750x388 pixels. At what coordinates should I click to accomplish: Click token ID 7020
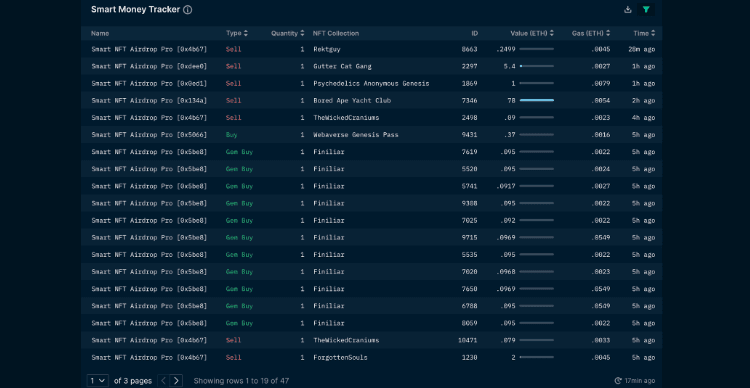click(x=469, y=272)
